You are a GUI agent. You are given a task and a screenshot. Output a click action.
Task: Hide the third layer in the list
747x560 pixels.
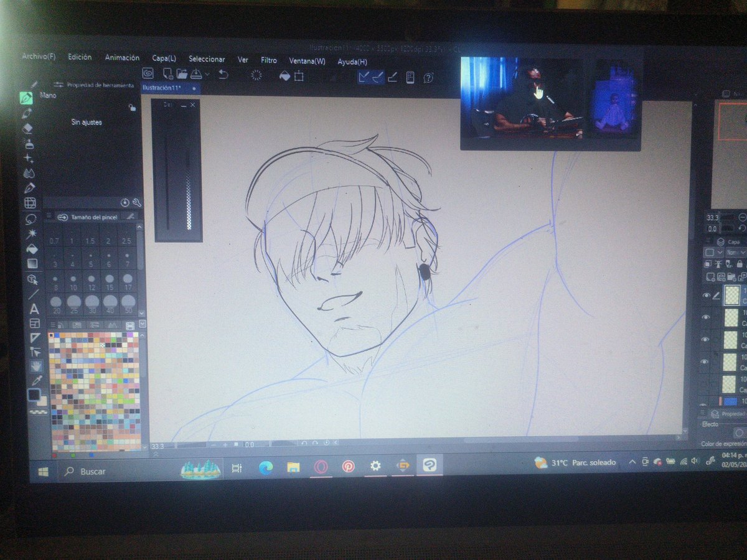click(x=706, y=339)
